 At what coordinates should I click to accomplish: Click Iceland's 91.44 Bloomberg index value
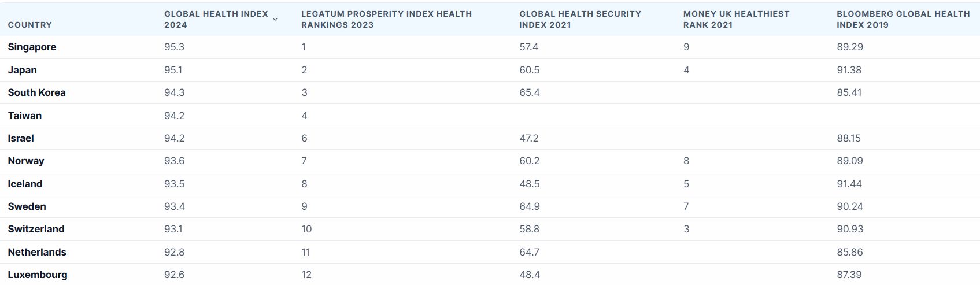pyautogui.click(x=849, y=184)
